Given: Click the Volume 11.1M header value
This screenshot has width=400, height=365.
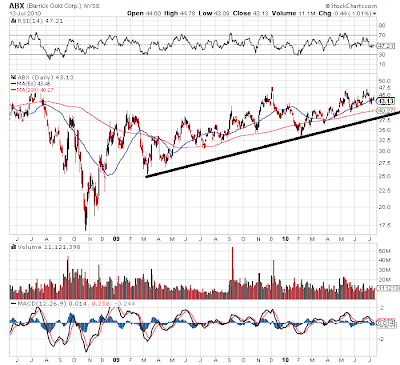Looking at the screenshot, I should [x=294, y=13].
